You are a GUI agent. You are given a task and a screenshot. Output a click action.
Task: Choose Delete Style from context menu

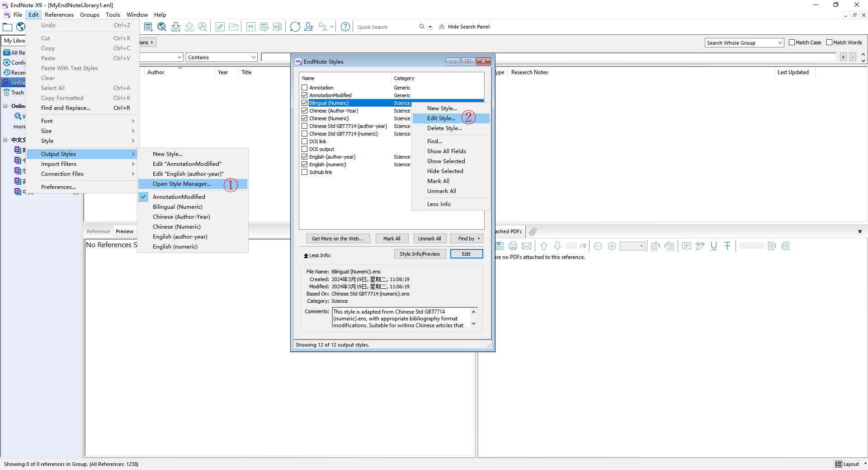451,128
